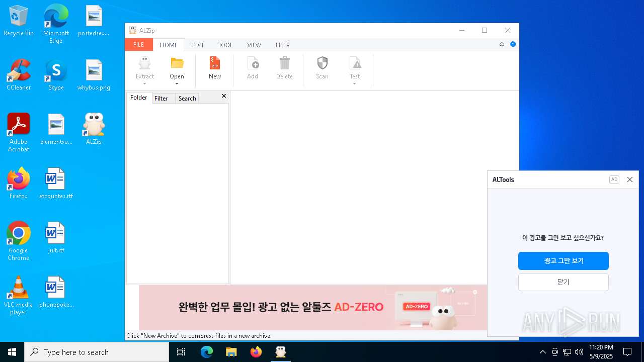The height and width of the screenshot is (362, 644).
Task: Collapse the ribbon with the up arrow
Action: pos(502,44)
